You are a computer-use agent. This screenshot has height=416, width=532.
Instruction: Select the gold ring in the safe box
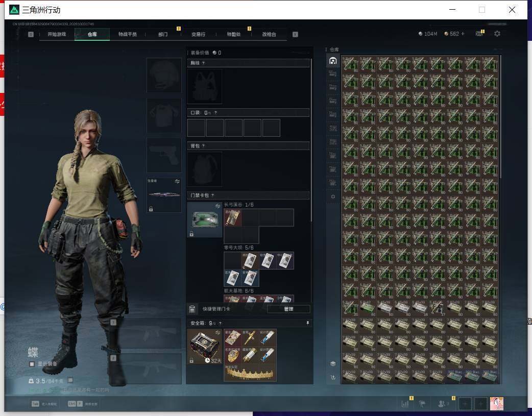[233, 355]
